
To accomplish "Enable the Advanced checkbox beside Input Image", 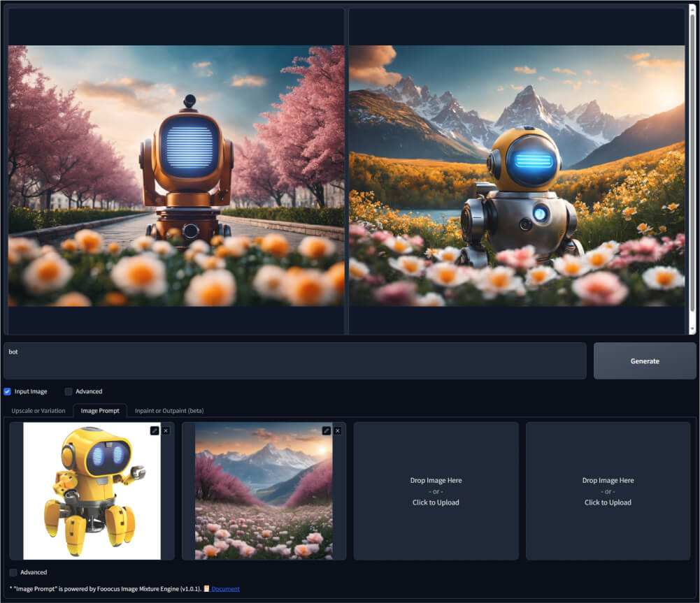I will (x=69, y=391).
